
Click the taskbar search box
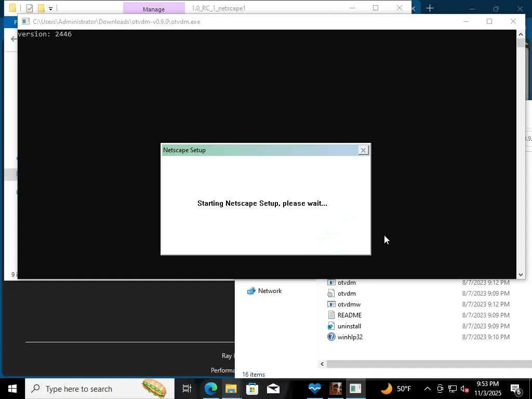point(99,389)
